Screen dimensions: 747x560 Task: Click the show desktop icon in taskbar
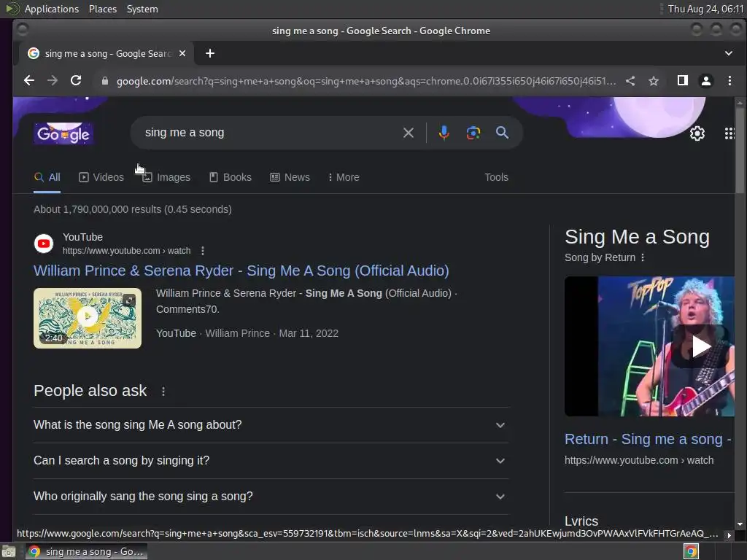[x=9, y=551]
